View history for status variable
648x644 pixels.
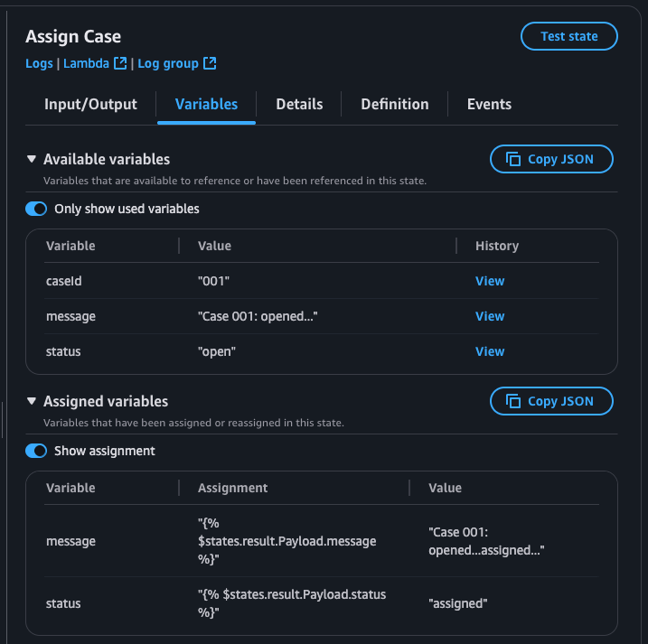click(490, 351)
